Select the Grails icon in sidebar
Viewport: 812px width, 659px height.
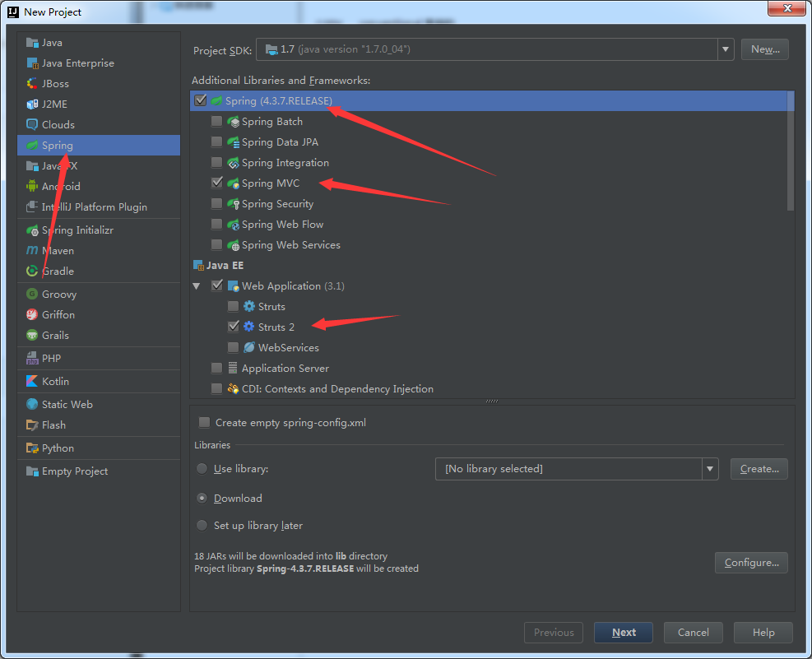32,335
